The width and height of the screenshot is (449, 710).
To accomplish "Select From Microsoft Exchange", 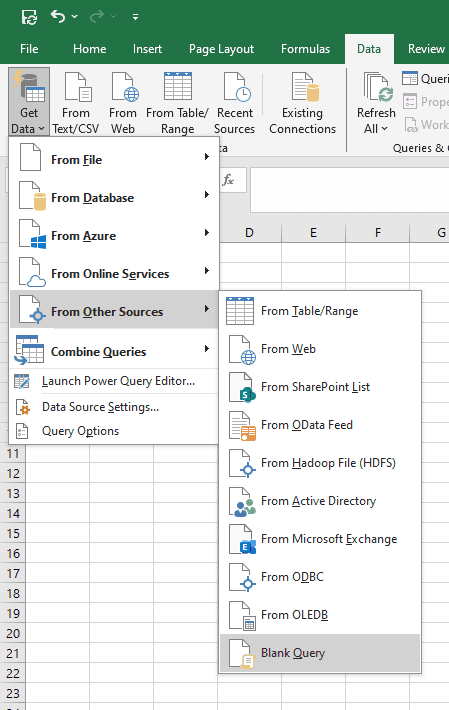I will [320, 539].
